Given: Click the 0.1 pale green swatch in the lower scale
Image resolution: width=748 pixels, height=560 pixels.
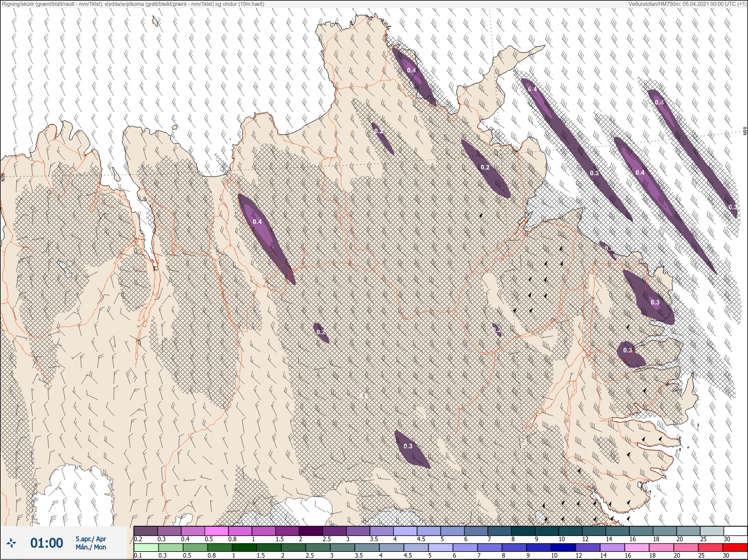Looking at the screenshot, I should pyautogui.click(x=146, y=548).
